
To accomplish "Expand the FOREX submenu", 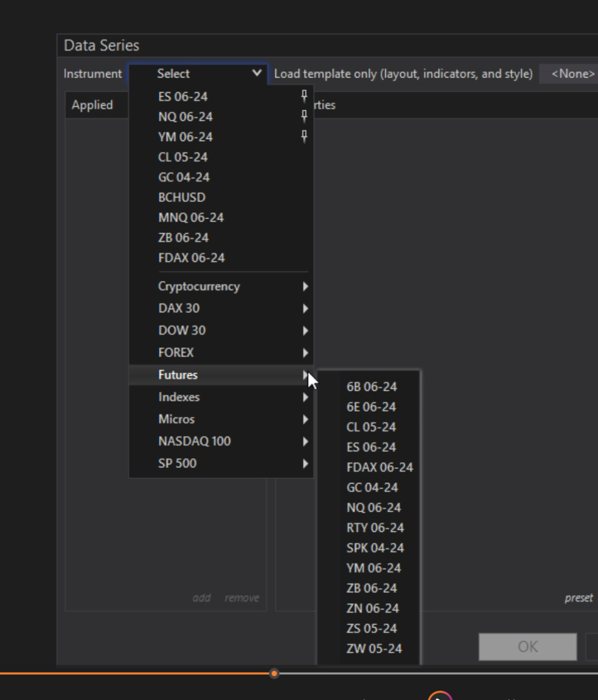I will [221, 353].
